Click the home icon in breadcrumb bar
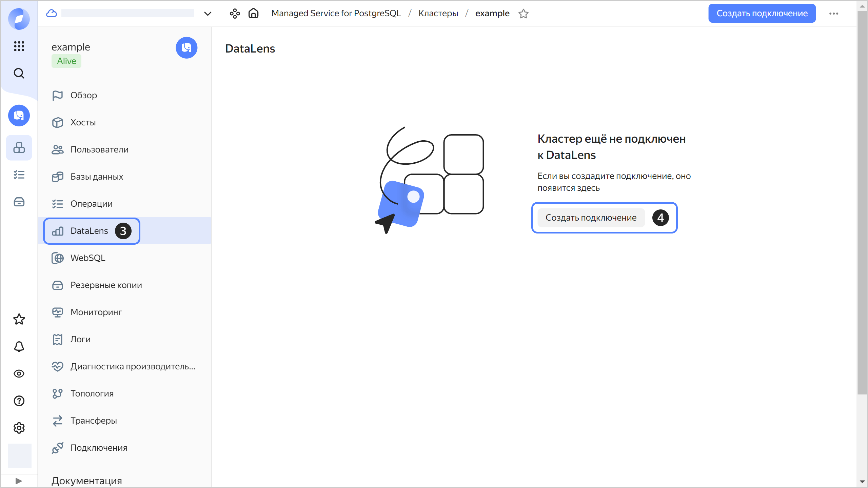The width and height of the screenshot is (868, 488). pos(254,14)
